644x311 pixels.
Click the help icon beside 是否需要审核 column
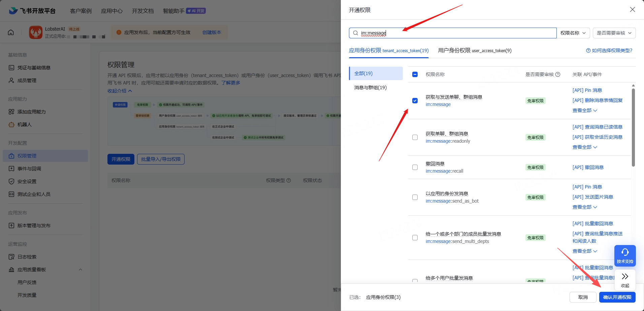click(x=558, y=74)
